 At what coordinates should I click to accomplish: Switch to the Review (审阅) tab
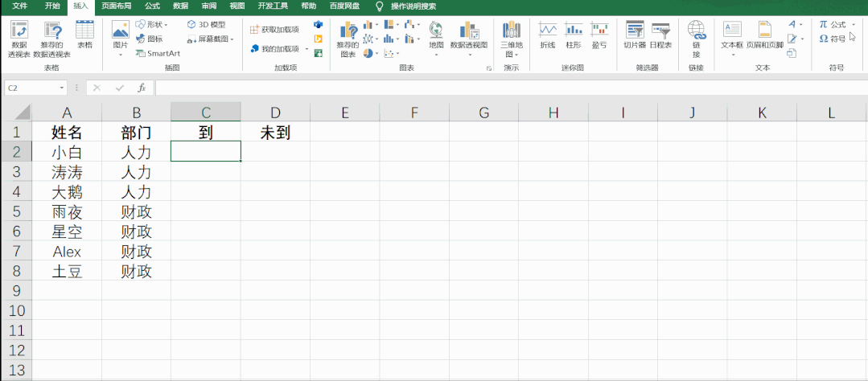[x=209, y=6]
